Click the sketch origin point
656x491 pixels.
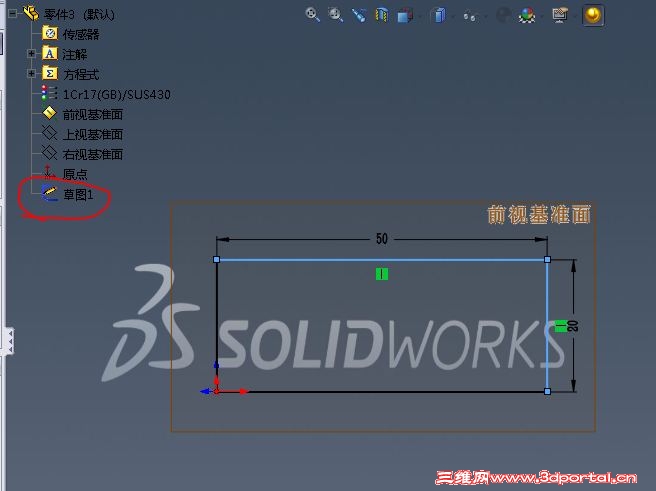217,391
